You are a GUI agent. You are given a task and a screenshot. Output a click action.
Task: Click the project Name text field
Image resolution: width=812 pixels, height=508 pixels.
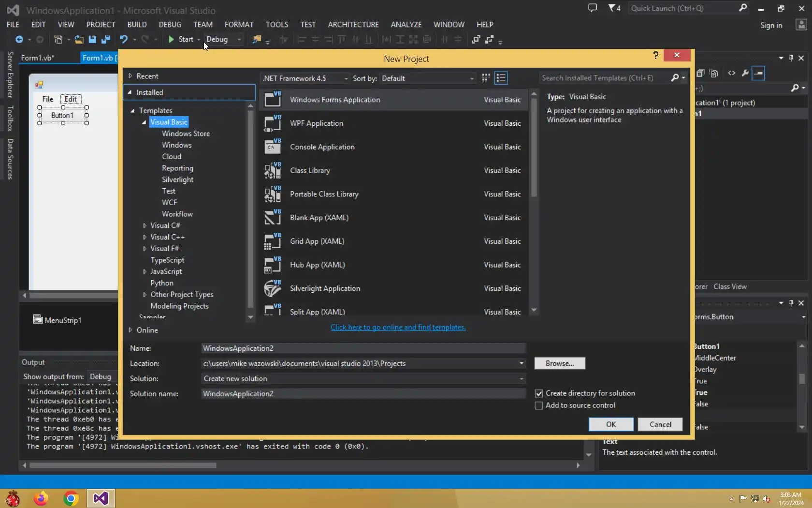tap(363, 348)
